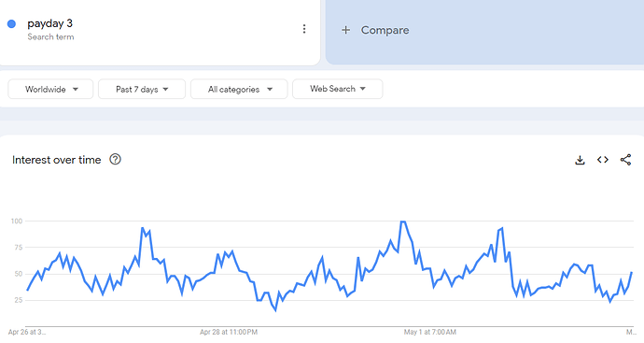The height and width of the screenshot is (343, 644).
Task: Expand the Worldwide region dropdown
Action: click(50, 89)
